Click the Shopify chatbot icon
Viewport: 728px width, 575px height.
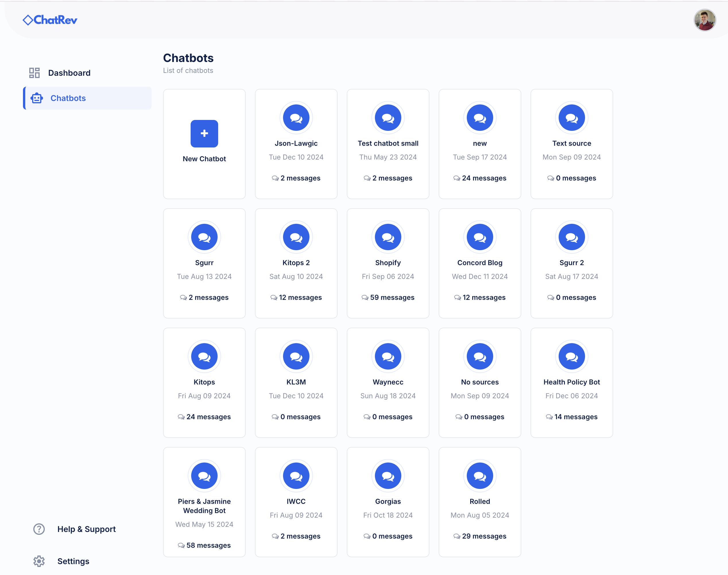pyautogui.click(x=388, y=237)
